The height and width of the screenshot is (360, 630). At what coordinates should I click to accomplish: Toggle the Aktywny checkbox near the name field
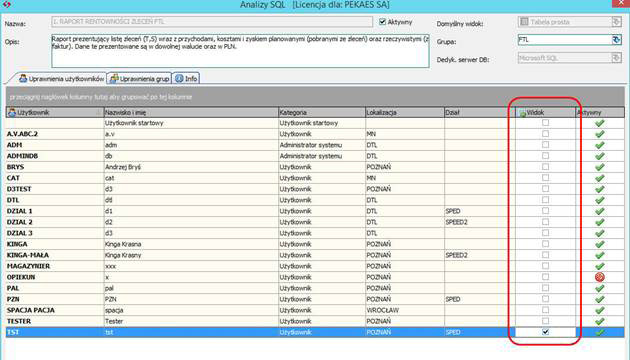(x=382, y=22)
